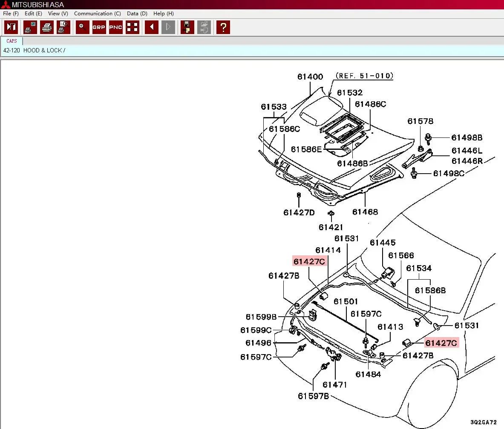Open print preview with the magnifier printer icon

click(x=63, y=27)
